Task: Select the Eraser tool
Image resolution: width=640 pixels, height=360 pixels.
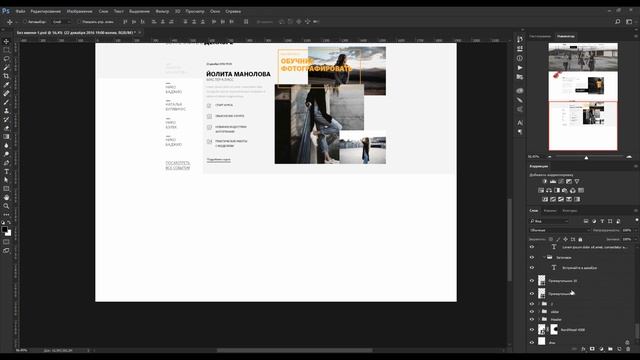Action: tap(6, 128)
